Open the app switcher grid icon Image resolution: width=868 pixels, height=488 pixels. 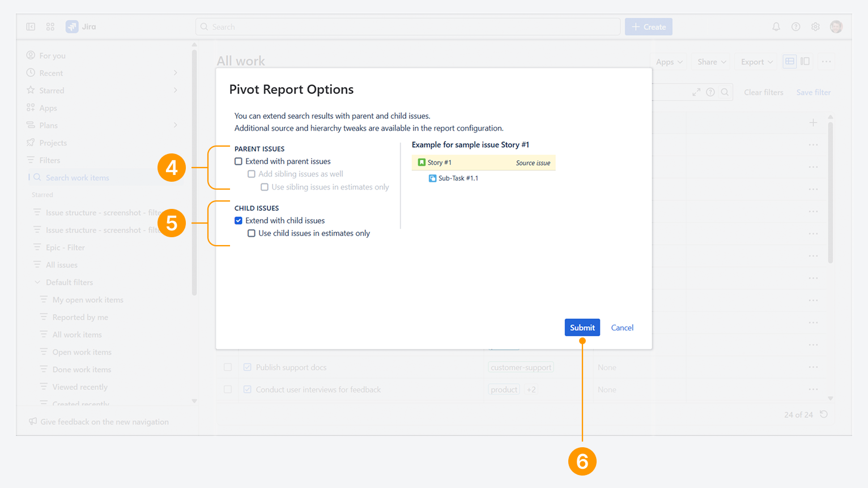[x=50, y=27]
